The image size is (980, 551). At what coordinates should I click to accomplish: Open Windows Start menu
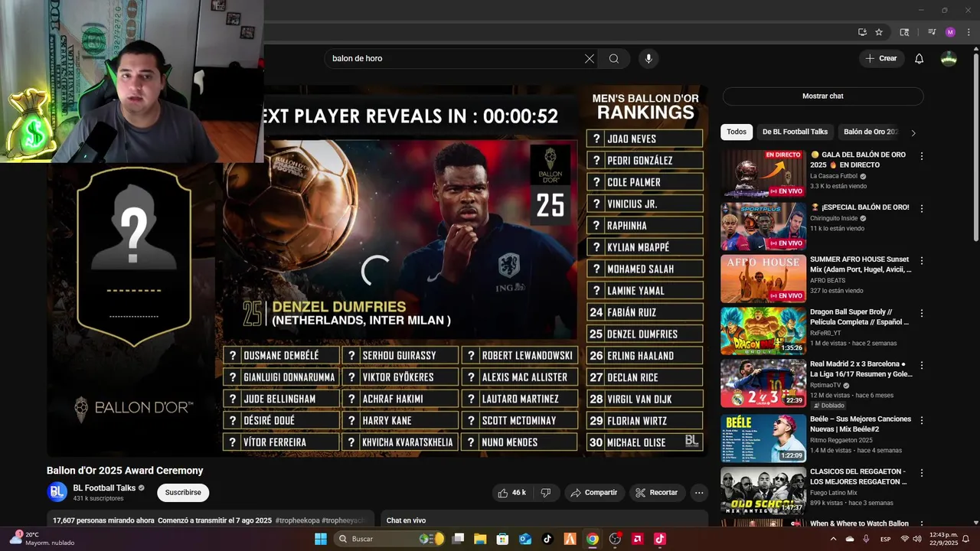pos(320,539)
